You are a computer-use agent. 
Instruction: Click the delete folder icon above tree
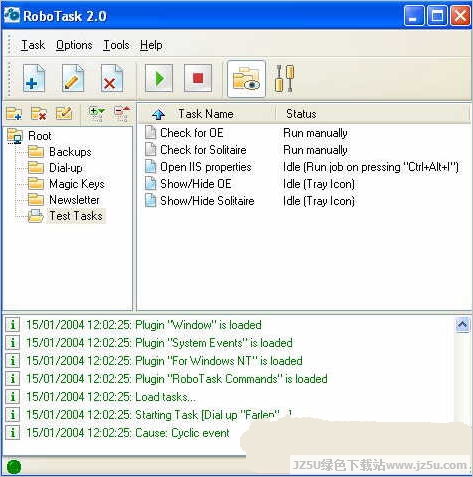click(x=38, y=113)
